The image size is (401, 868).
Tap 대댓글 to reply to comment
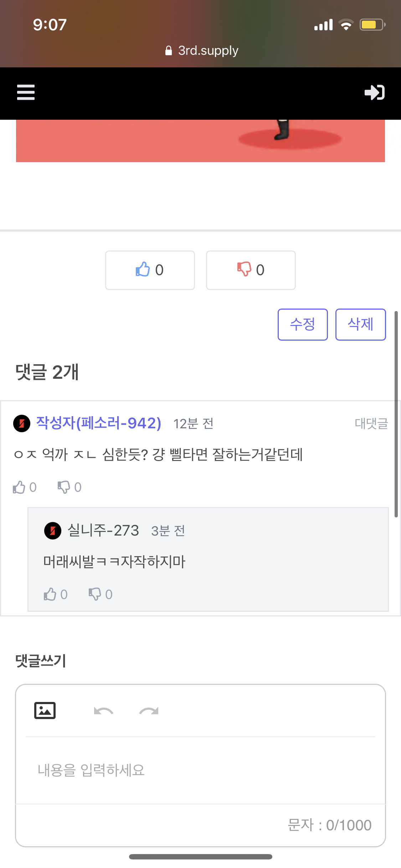[x=371, y=423]
